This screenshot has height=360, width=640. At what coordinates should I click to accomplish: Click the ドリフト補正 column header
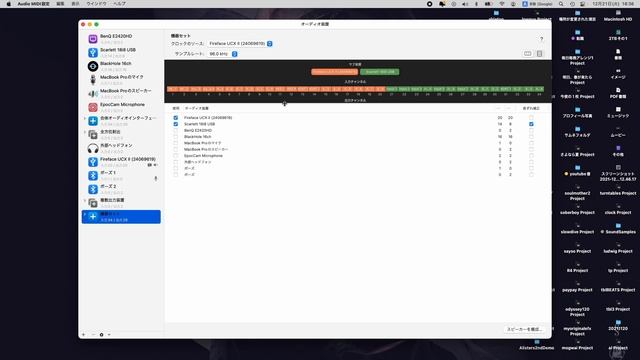[x=531, y=108]
